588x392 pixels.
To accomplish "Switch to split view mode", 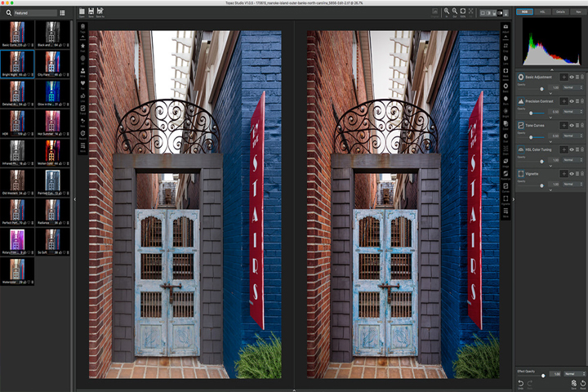I will coord(488,13).
